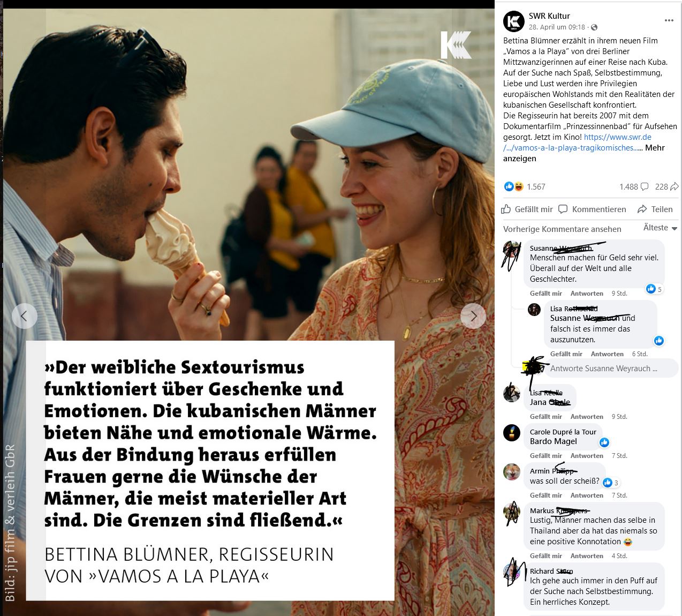This screenshot has height=616, width=682.
Task: Click the SWR Kultur page avatar
Action: click(x=514, y=21)
